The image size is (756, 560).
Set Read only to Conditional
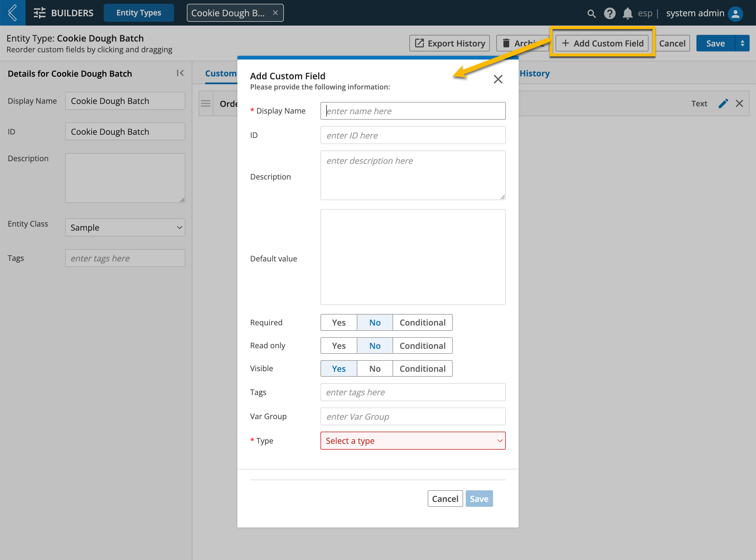click(x=422, y=345)
